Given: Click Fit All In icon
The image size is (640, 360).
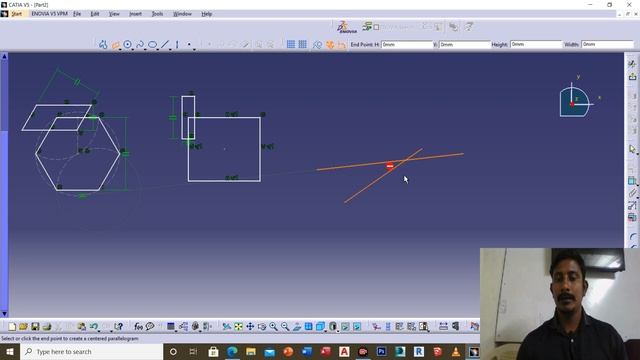Looking at the screenshot, I should point(238,327).
